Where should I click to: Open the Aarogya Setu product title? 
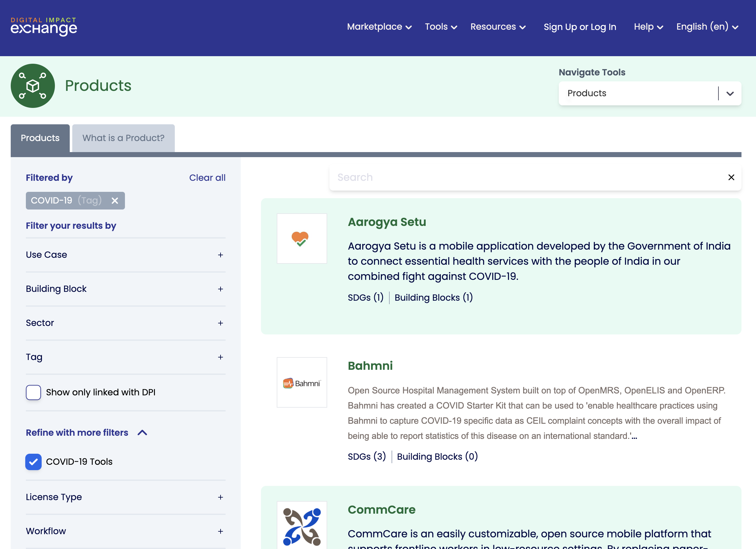coord(387,222)
